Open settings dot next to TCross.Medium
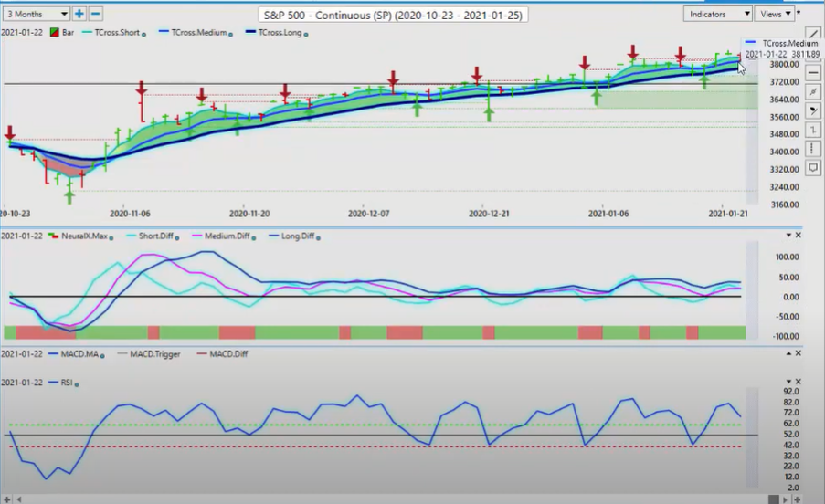Image resolution: width=825 pixels, height=504 pixels. tap(230, 34)
